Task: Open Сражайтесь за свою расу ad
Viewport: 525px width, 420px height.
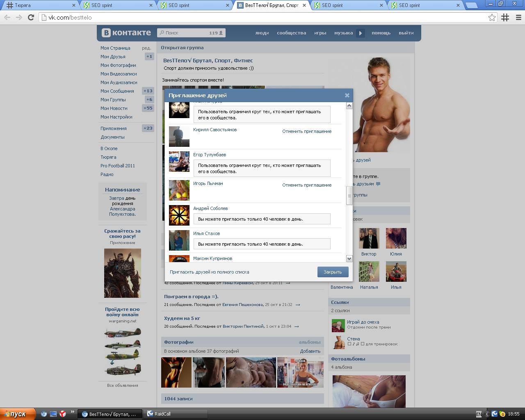Action: point(122,233)
